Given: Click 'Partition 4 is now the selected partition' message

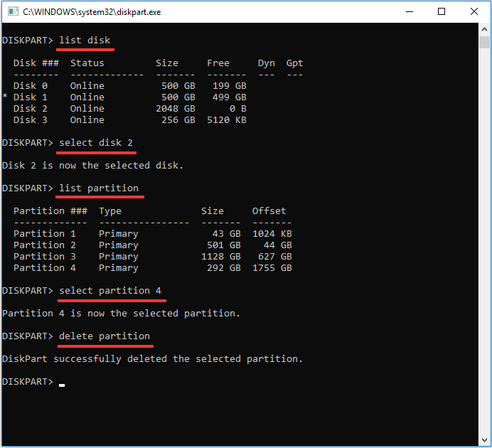Looking at the screenshot, I should tap(121, 314).
